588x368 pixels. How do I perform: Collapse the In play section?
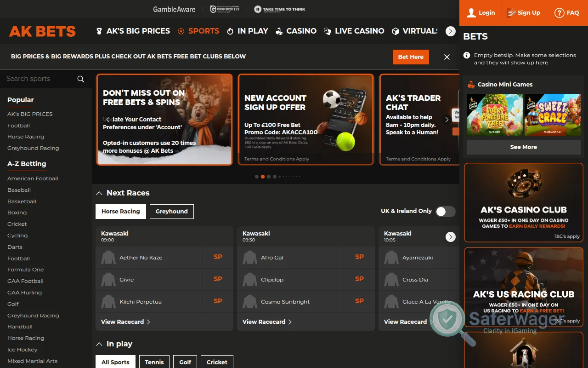click(99, 344)
